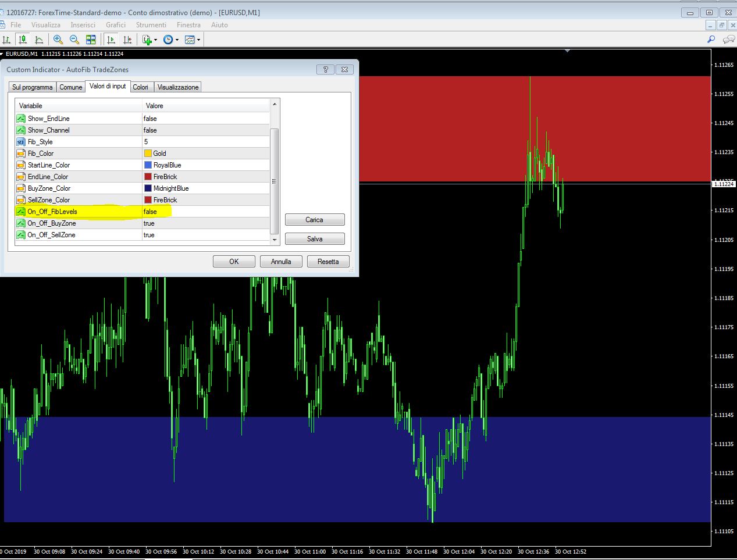Zoom in on the chart
737x560 pixels.
[x=58, y=40]
